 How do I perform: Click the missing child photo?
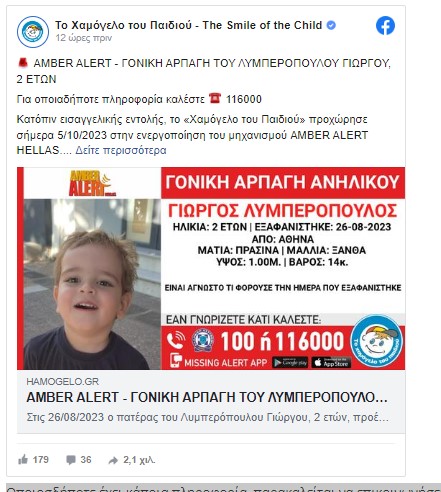coord(92,284)
